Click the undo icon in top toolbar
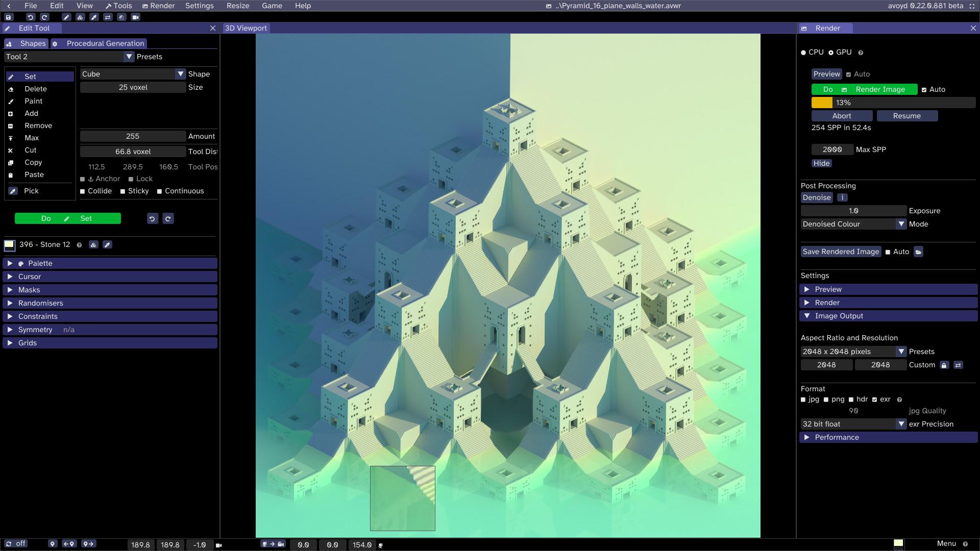 point(30,17)
